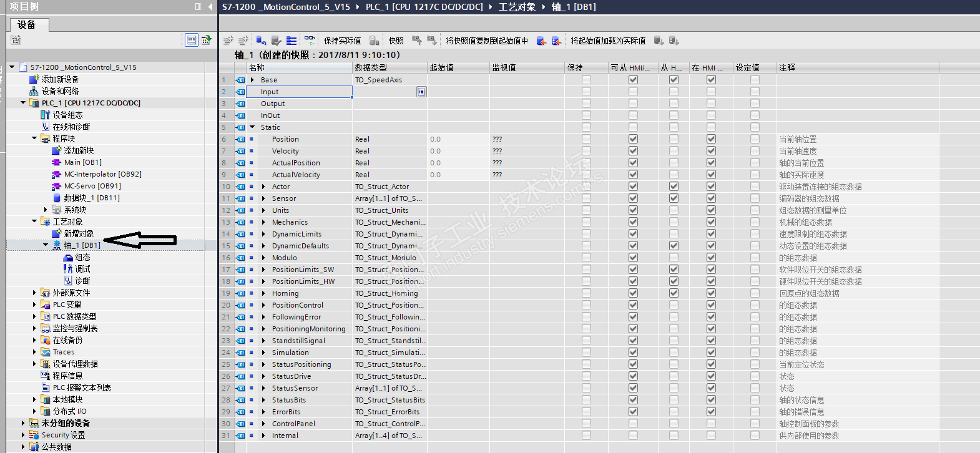Click the copy all snapshots to start values icon
This screenshot has width=980, height=453.
point(556,41)
